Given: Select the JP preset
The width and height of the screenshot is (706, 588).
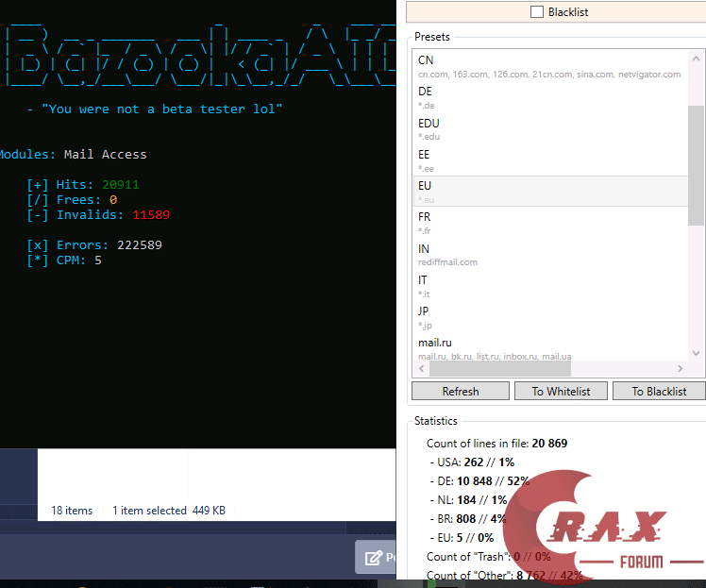Looking at the screenshot, I should (x=550, y=318).
